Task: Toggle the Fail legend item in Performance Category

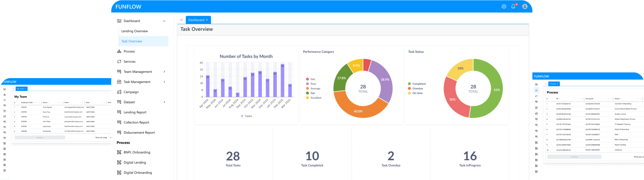Action: (310, 79)
